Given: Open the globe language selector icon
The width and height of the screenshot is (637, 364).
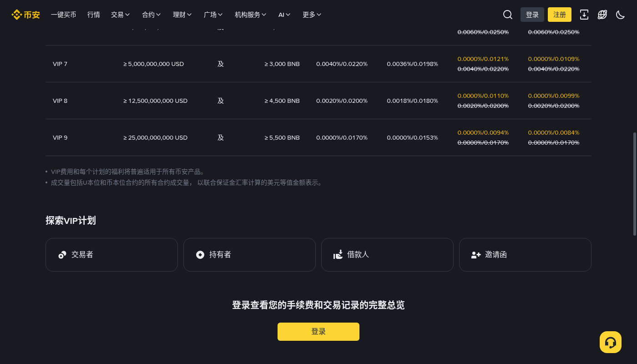Looking at the screenshot, I should click(x=602, y=15).
